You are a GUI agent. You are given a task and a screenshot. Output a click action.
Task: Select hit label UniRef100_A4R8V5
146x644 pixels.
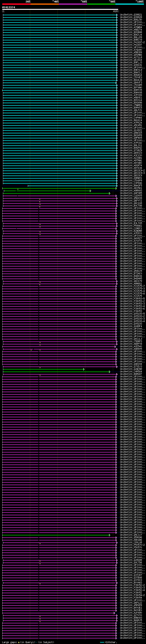(131, 349)
